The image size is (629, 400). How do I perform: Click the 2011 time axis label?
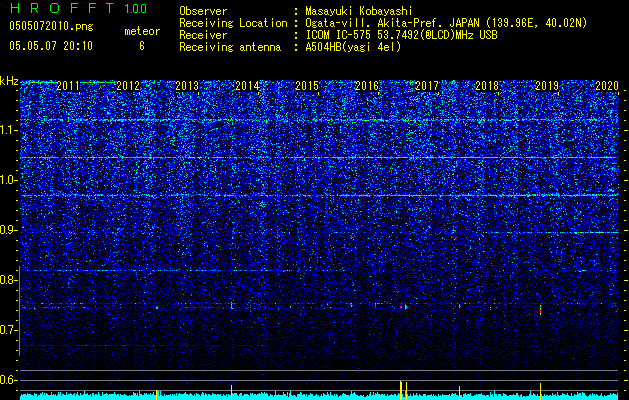pos(68,85)
